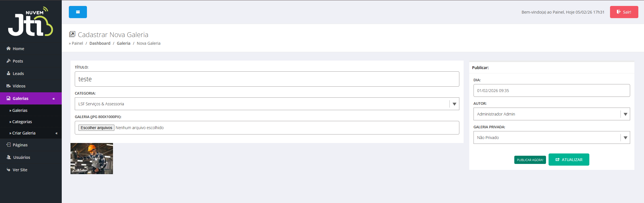
Task: Click the Nuvem JTI logo
Action: click(x=31, y=22)
